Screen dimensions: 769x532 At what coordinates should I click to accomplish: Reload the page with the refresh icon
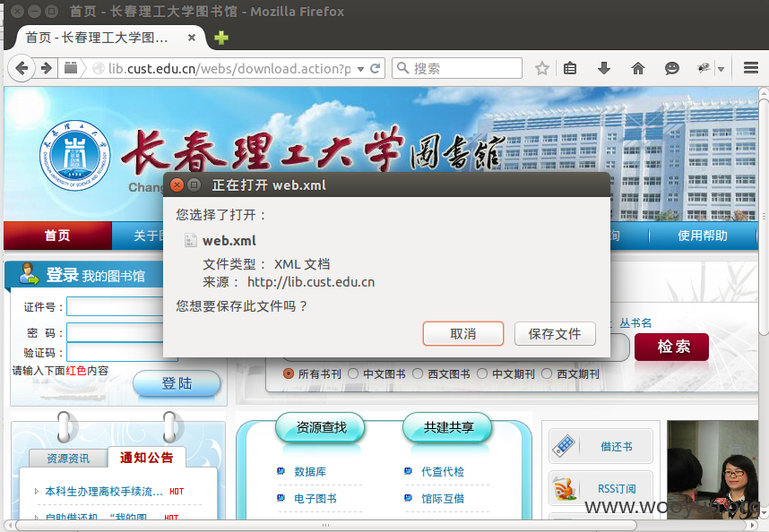[376, 69]
